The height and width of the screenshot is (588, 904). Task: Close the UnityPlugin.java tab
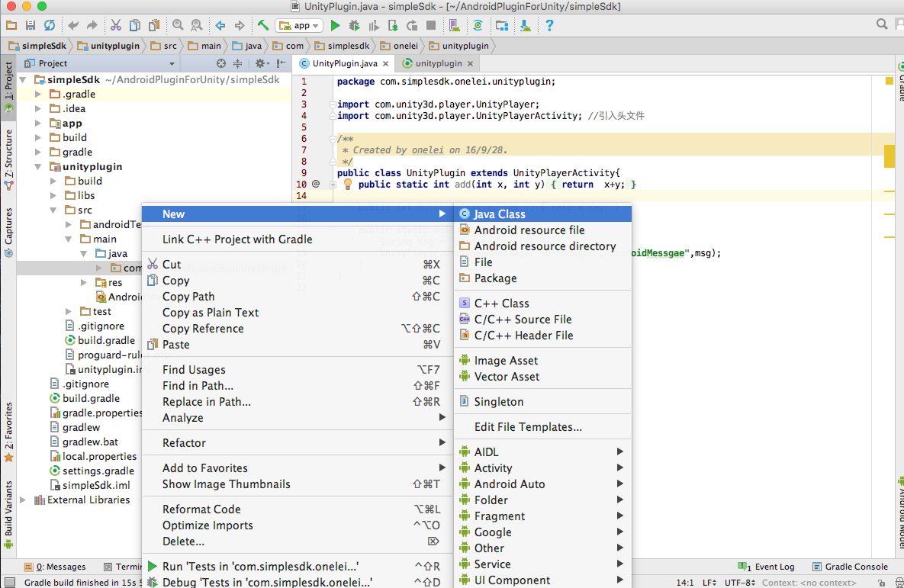point(386,63)
